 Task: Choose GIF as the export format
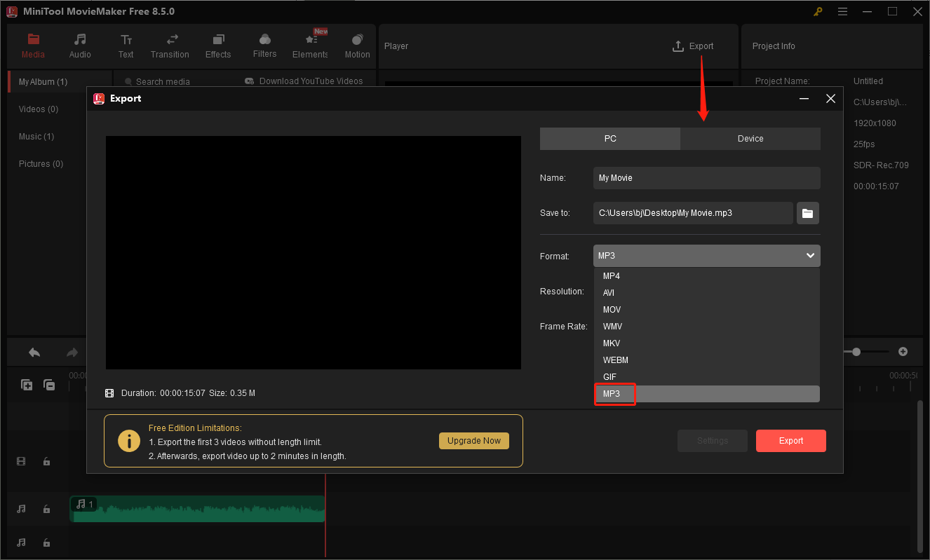pos(609,376)
